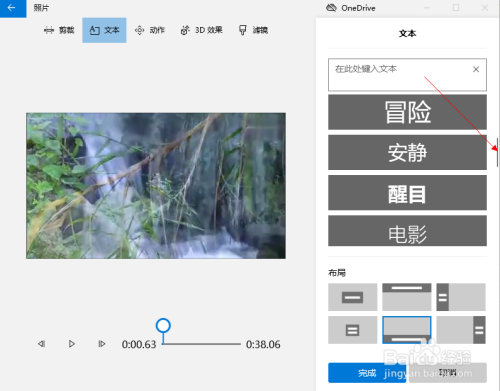
Task: Step back one frame
Action: pyautogui.click(x=41, y=344)
